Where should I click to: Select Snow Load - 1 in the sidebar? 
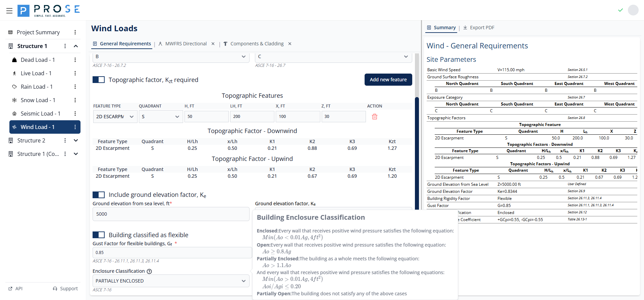click(38, 100)
